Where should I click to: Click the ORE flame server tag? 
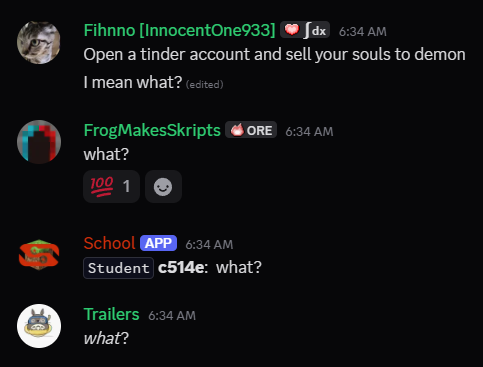pos(251,130)
